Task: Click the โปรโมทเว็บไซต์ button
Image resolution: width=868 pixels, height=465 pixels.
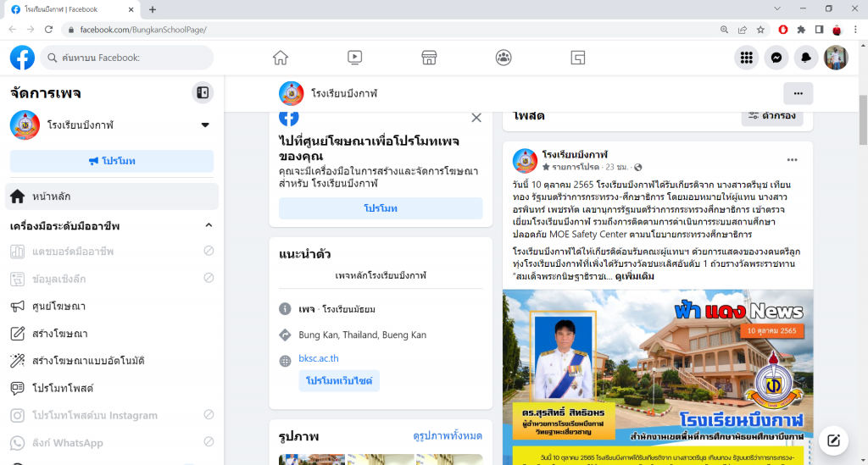Action: [x=339, y=381]
